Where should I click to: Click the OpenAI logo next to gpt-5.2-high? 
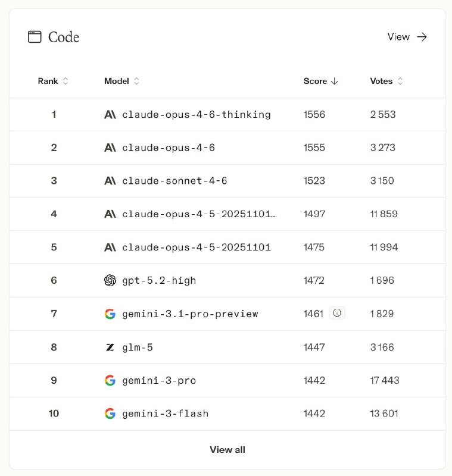click(110, 280)
